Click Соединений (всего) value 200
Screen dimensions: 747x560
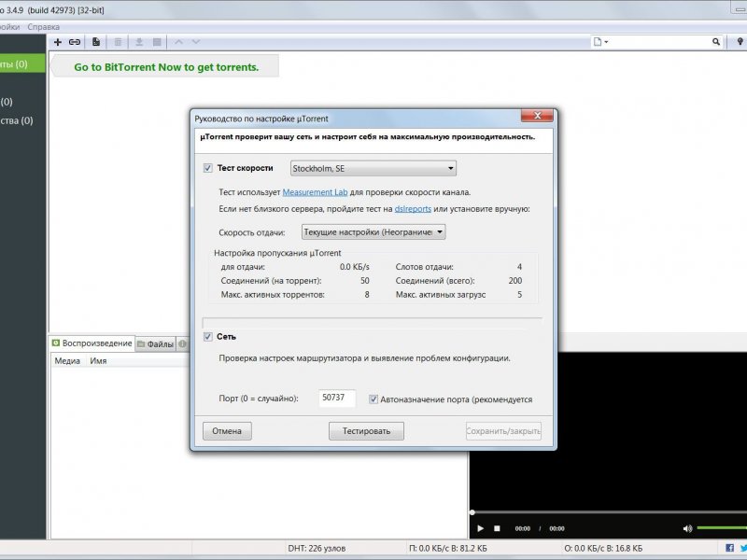coord(515,281)
